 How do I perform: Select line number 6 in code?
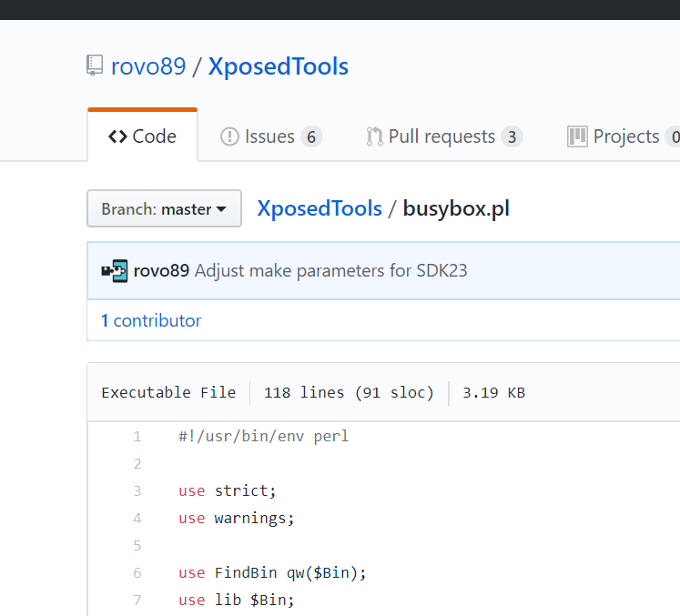coord(137,572)
